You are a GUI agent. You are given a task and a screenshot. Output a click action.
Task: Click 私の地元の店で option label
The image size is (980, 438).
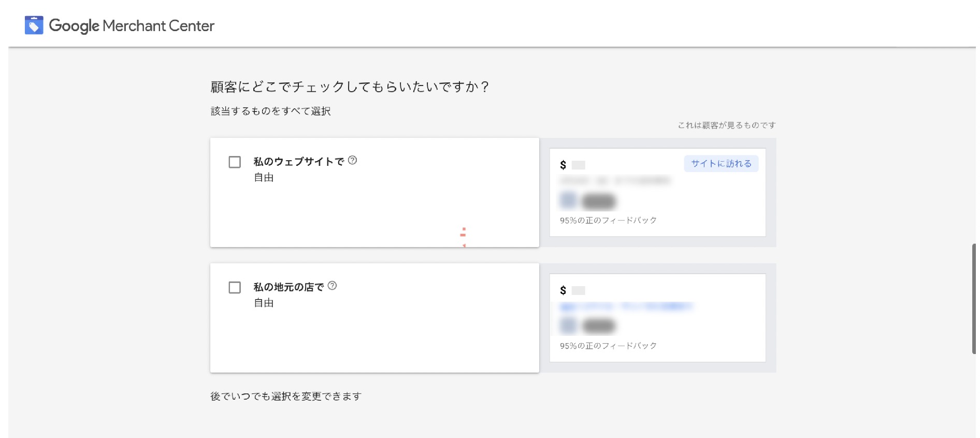289,287
